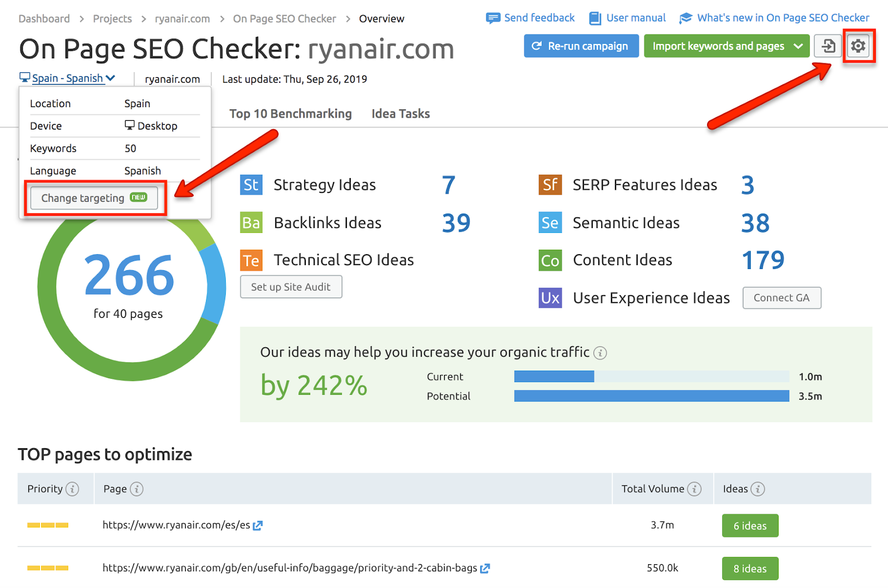Open the User manual link
888x588 pixels.
636,18
